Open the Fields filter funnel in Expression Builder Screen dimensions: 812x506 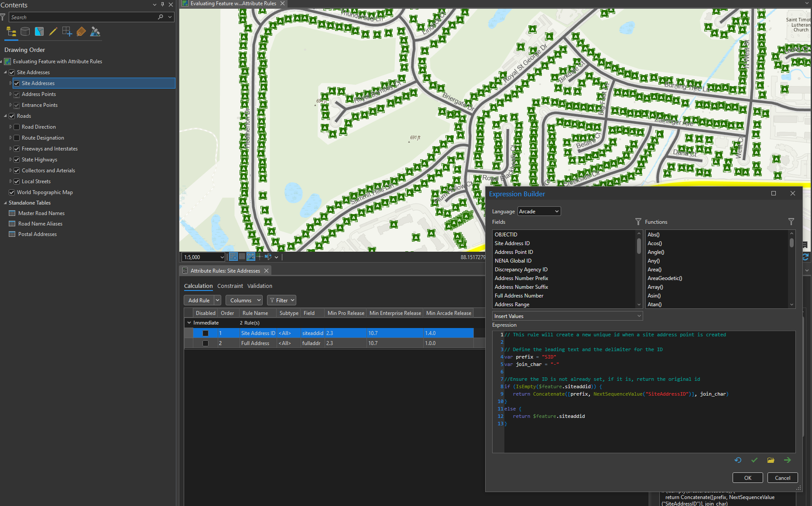pos(638,222)
